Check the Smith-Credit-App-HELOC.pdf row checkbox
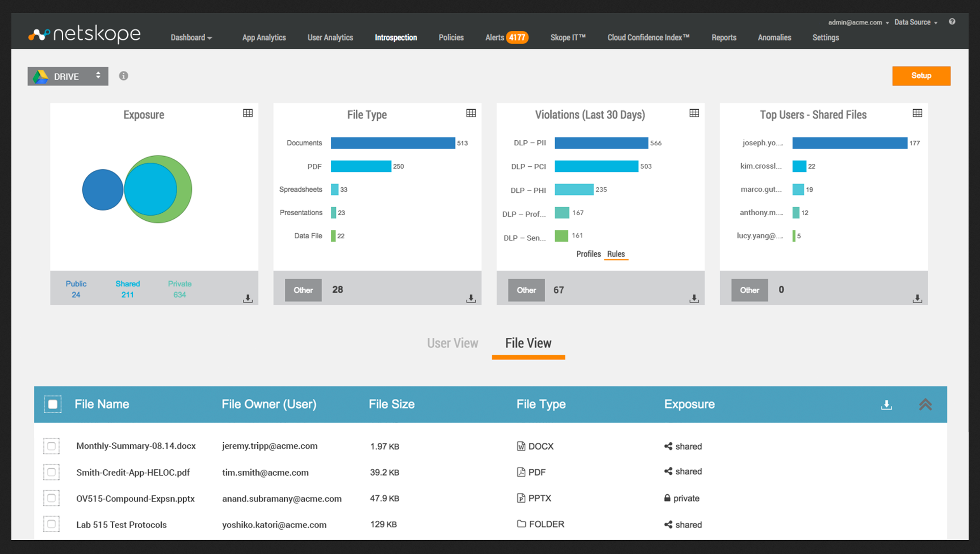The width and height of the screenshot is (980, 554). click(52, 472)
